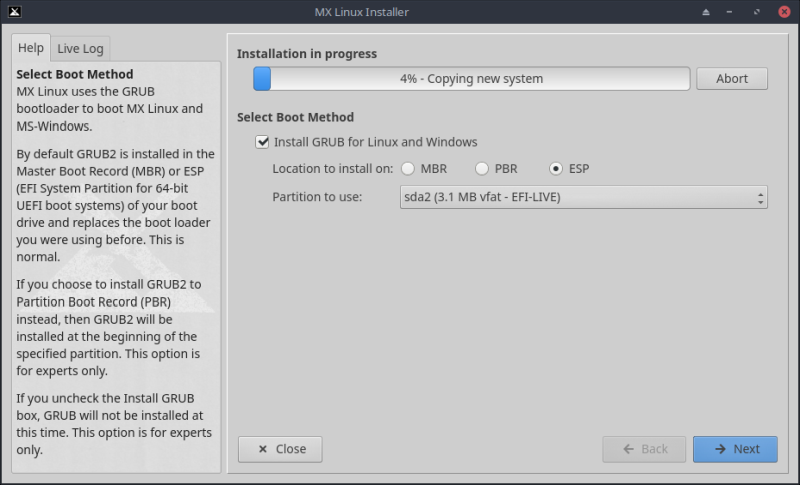Click the MX Linux Installer window title
The height and width of the screenshot is (485, 800).
click(361, 12)
